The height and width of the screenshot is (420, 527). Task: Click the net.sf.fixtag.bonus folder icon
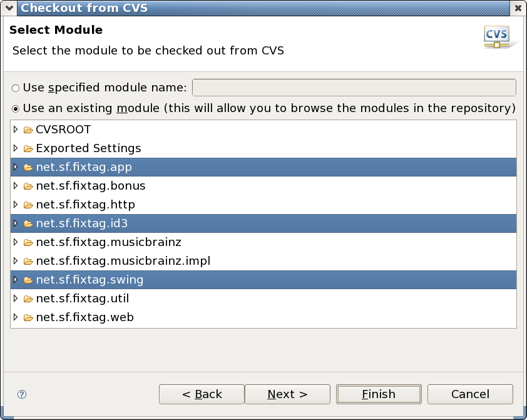coord(28,187)
